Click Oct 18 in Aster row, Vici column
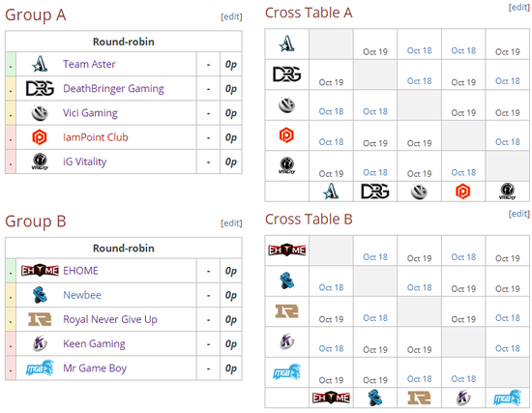 point(420,51)
